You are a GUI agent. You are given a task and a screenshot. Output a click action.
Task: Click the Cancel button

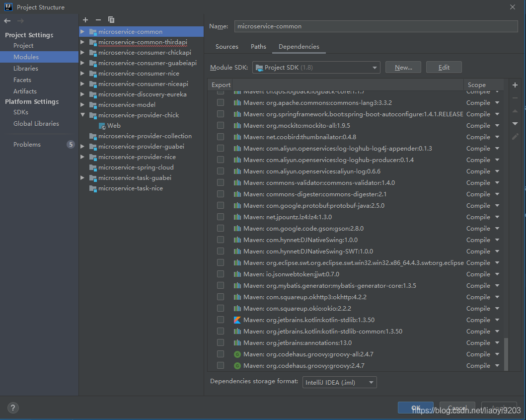click(x=457, y=408)
